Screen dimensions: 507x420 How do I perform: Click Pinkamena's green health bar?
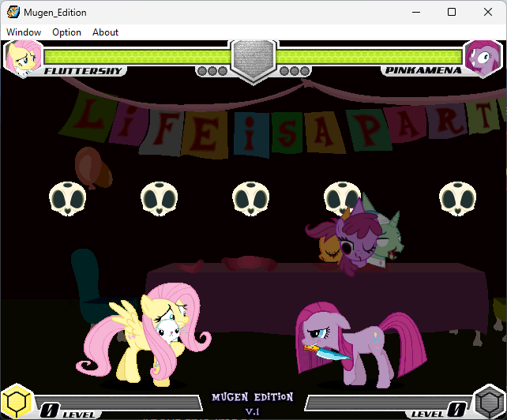click(x=370, y=57)
